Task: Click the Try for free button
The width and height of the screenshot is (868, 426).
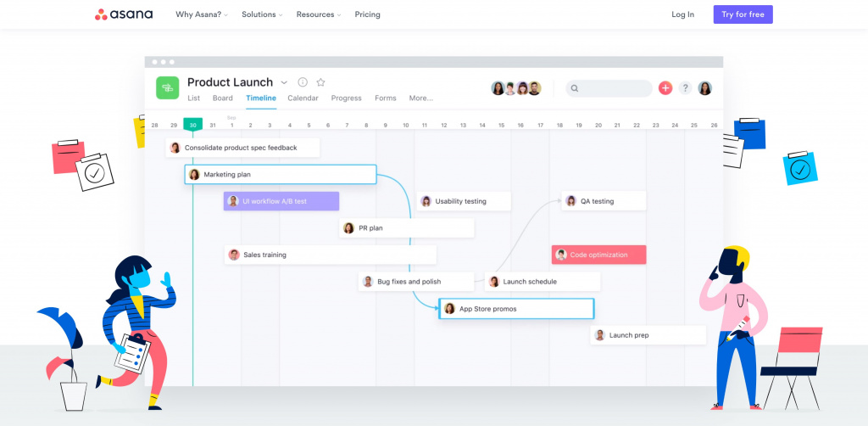Action: tap(743, 14)
